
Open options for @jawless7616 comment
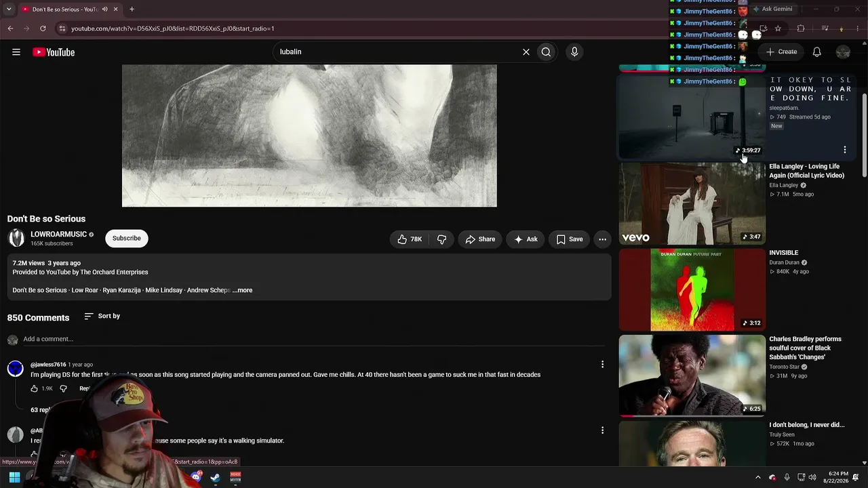tap(602, 365)
